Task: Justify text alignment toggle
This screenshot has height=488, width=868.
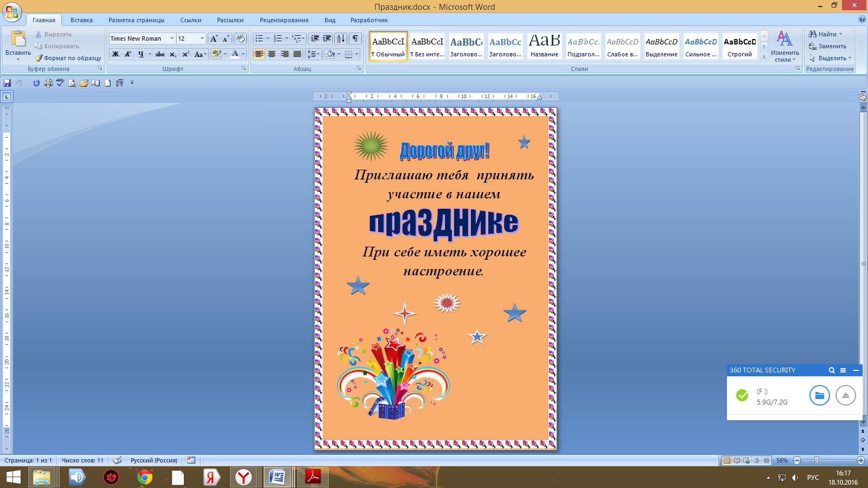Action: point(297,54)
